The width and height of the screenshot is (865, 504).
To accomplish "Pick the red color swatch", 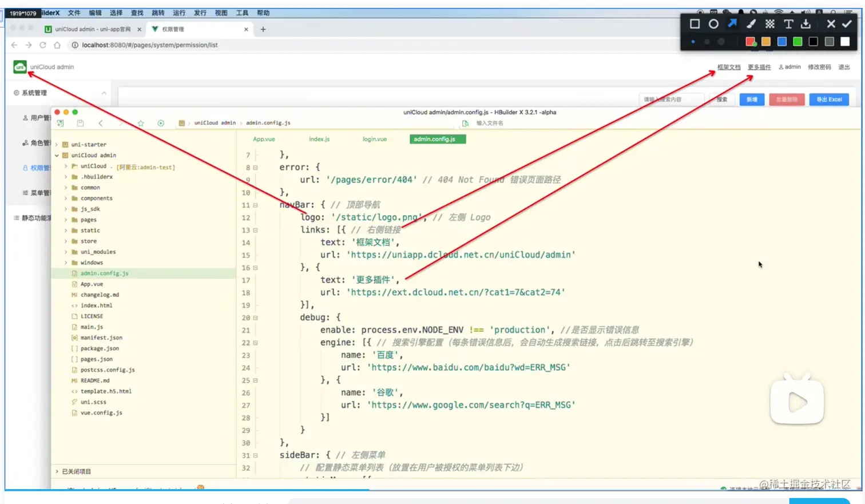I will (751, 41).
